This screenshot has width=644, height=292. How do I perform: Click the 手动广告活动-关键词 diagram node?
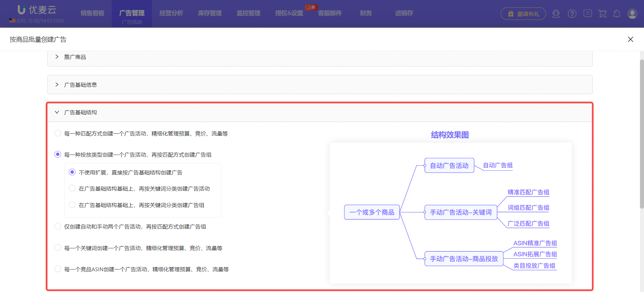(460, 212)
